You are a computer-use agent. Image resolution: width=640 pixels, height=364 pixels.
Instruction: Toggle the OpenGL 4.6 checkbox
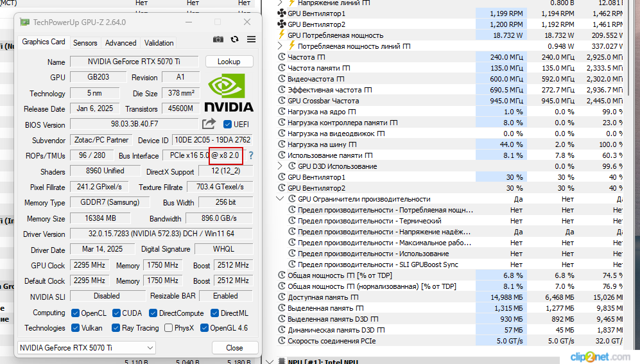tap(205, 327)
